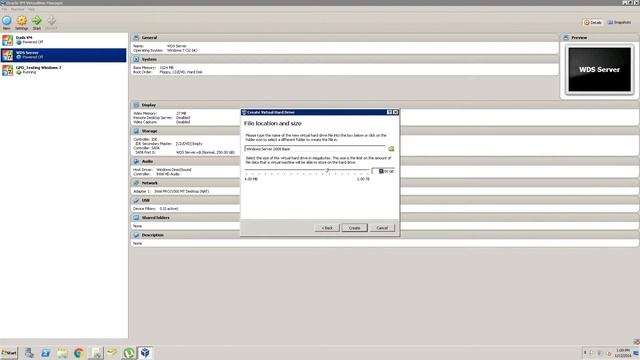The height and width of the screenshot is (360, 640).
Task: Switch to the Details view button
Action: (x=593, y=22)
